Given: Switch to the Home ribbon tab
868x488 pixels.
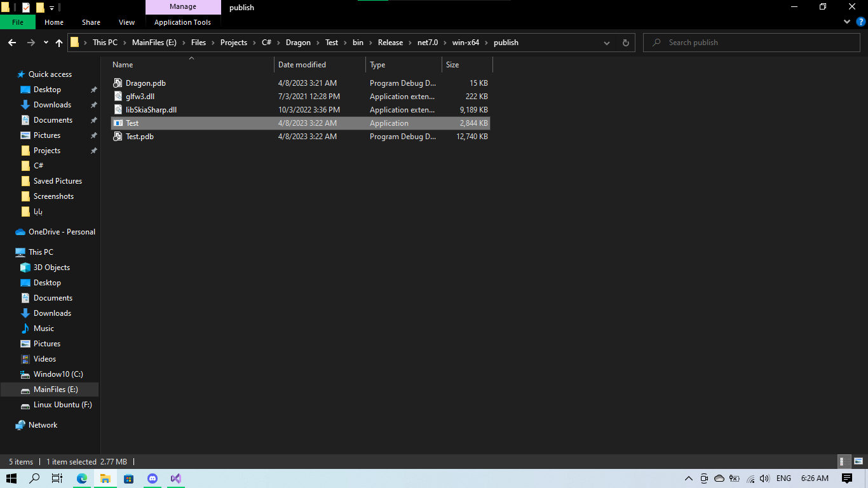Looking at the screenshot, I should 54,22.
